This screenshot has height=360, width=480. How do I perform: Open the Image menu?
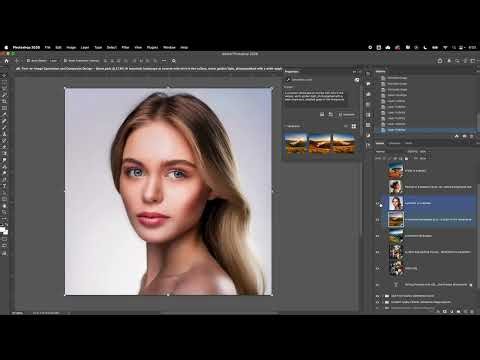[71, 47]
